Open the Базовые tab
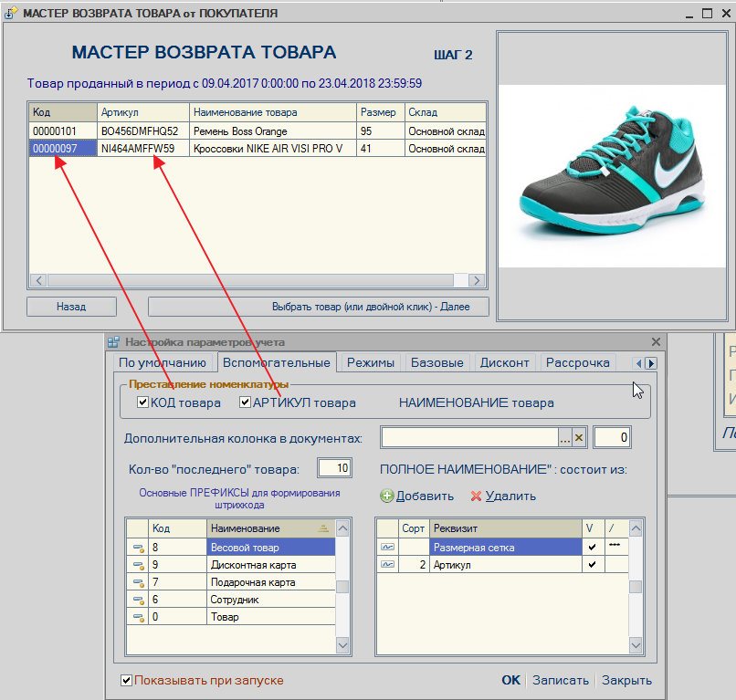736x700 pixels. click(x=437, y=362)
